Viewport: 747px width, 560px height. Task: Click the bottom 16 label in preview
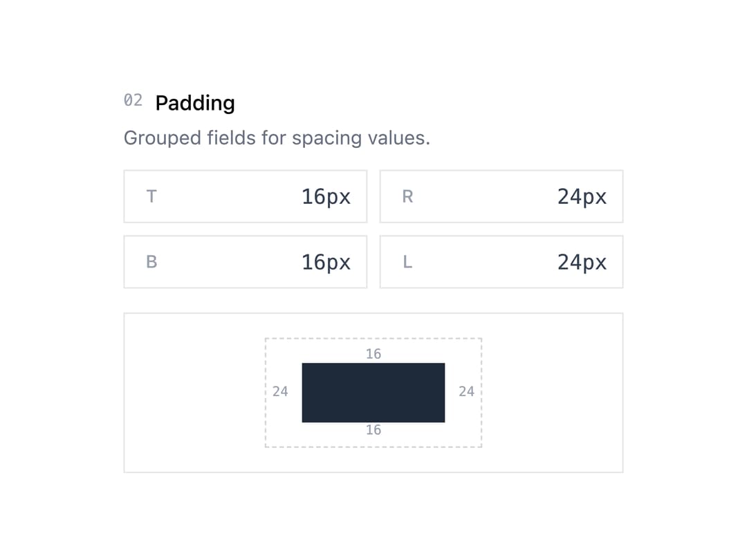tap(373, 430)
